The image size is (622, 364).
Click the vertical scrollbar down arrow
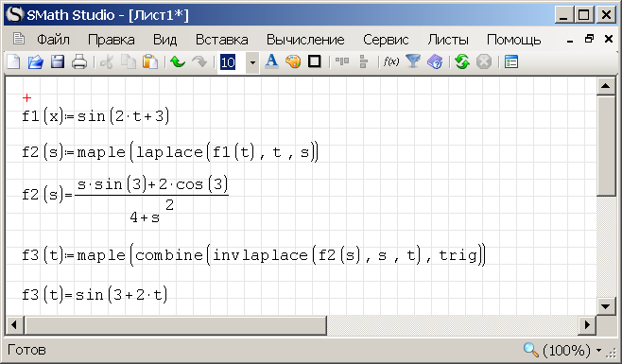click(605, 306)
